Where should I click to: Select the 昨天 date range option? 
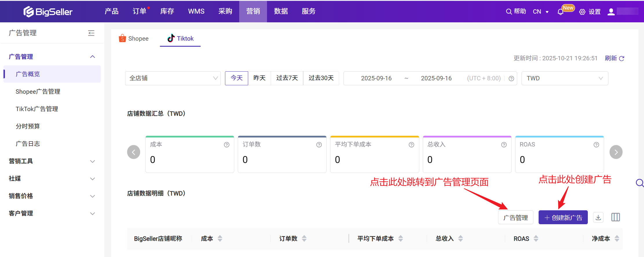pos(259,78)
